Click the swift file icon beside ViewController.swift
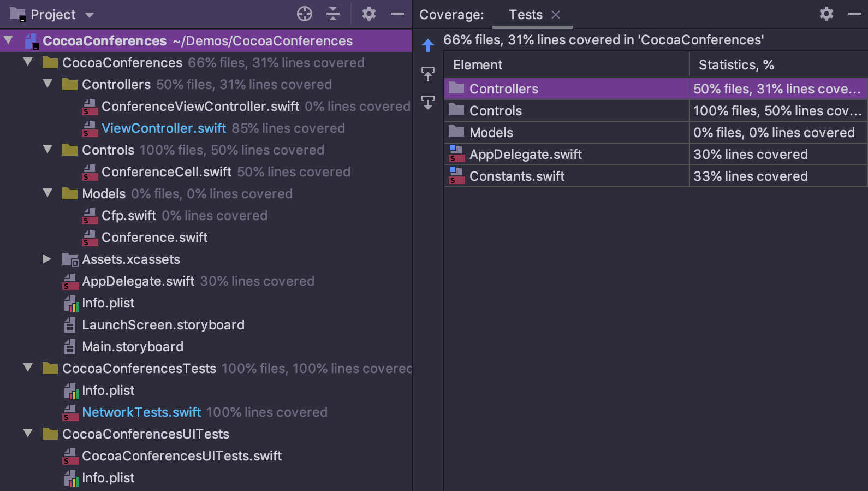Viewport: 868px width, 491px height. click(90, 129)
